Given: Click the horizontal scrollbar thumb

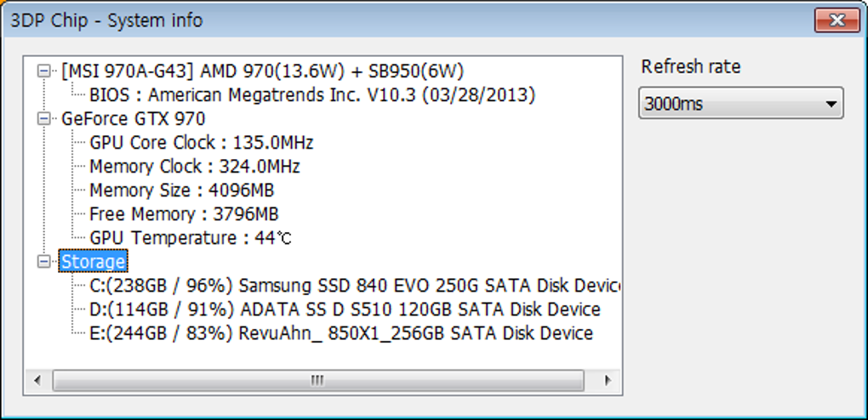Looking at the screenshot, I should [x=317, y=380].
